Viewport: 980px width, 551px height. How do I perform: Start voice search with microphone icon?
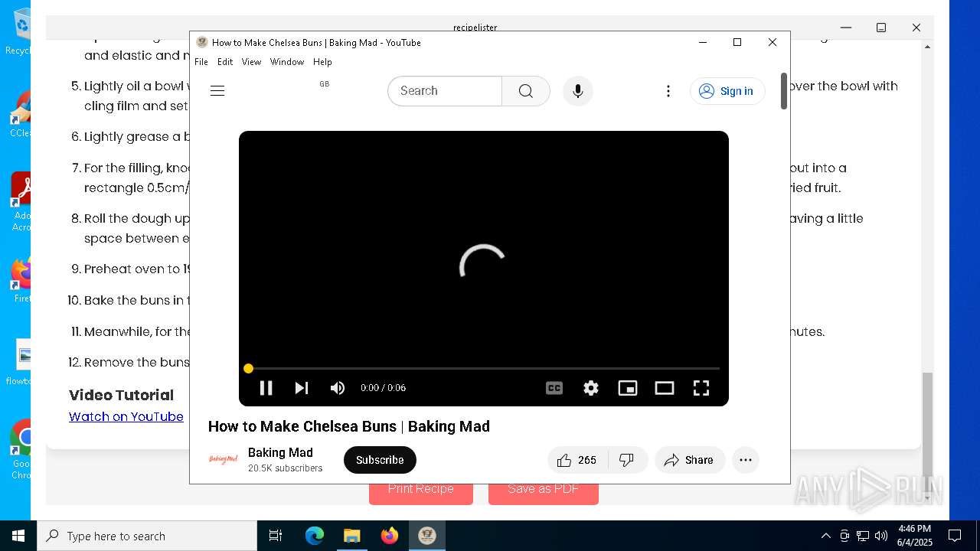pos(578,91)
